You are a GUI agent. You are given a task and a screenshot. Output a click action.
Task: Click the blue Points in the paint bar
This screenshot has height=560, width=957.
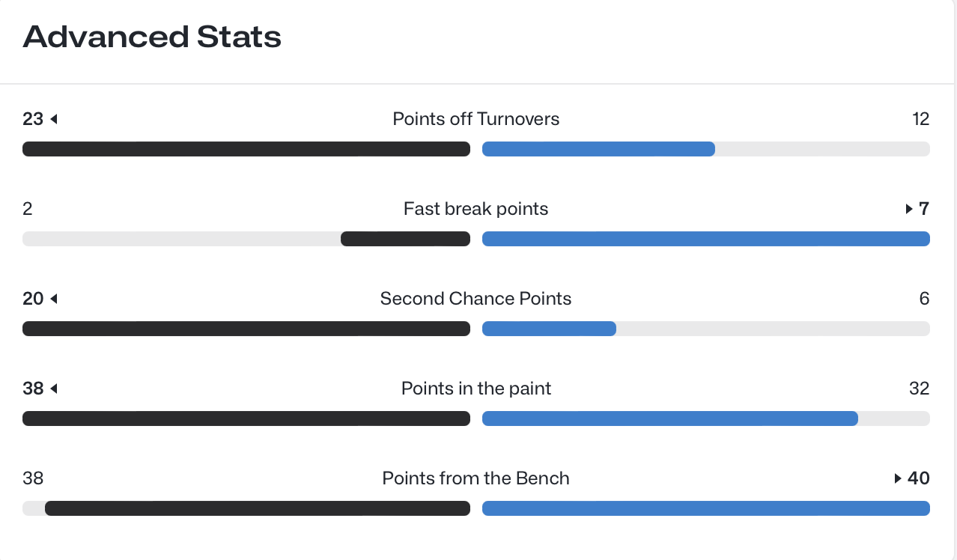pos(669,419)
